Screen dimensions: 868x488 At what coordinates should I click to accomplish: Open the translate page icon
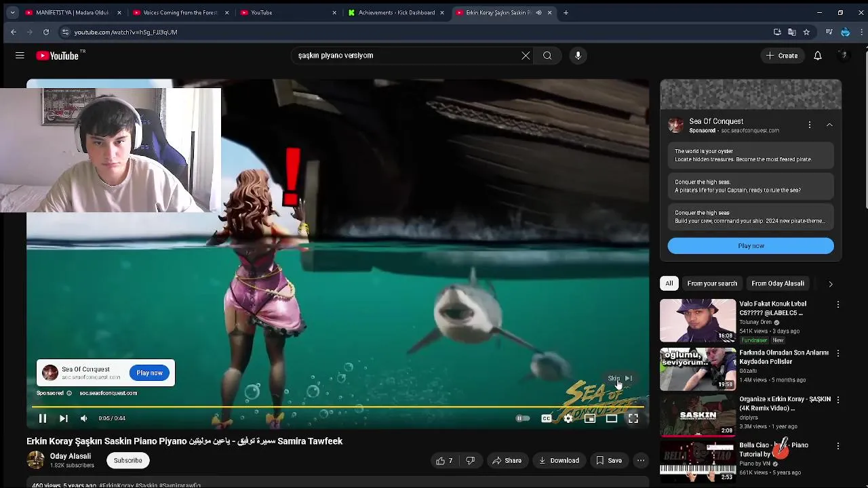tap(792, 32)
